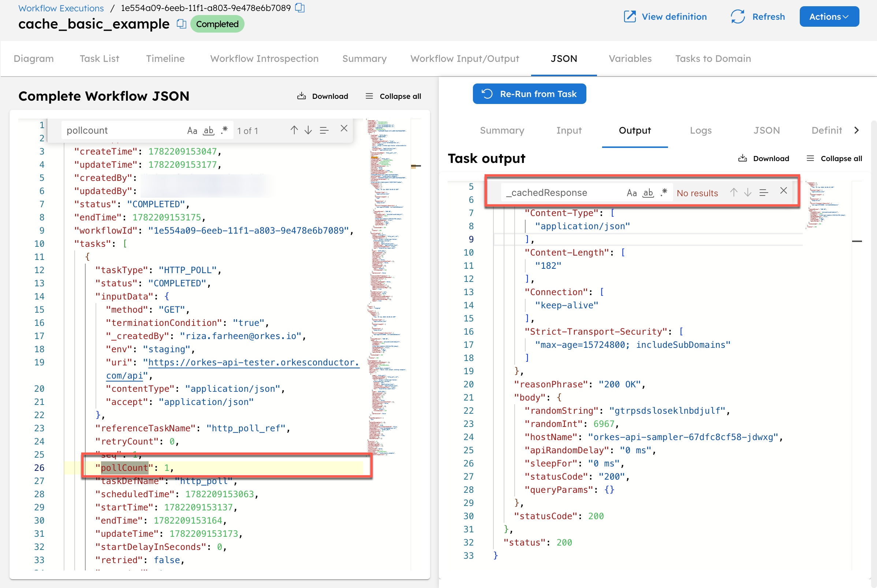Open View definition link
Screen dimensions: 877x588
[x=665, y=16]
